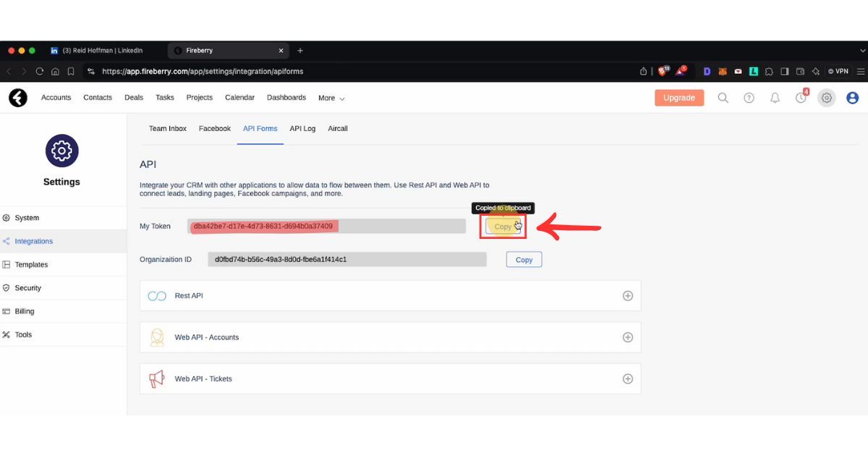Screen dimensions: 868x456
Task: Expand Web API - Tickets section
Action: tap(628, 379)
